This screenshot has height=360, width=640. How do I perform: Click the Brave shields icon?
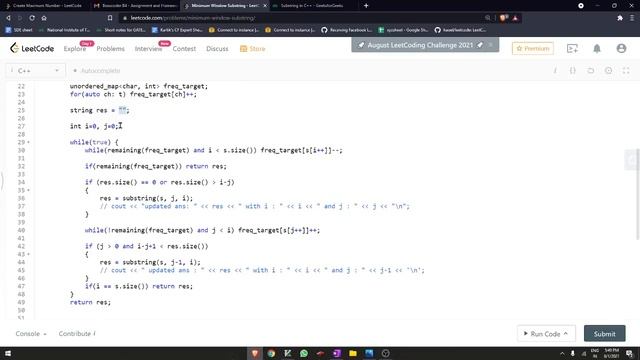[x=503, y=18]
